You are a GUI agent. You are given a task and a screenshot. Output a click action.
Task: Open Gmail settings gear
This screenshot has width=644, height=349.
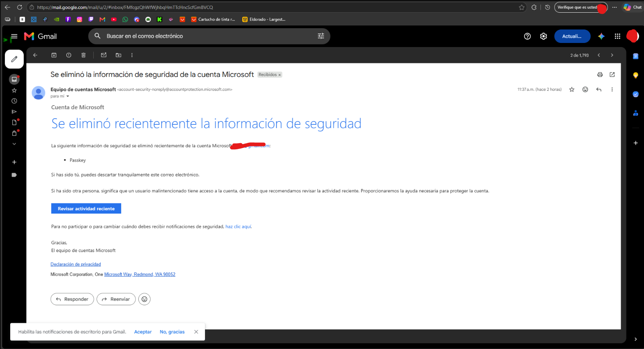click(x=543, y=36)
